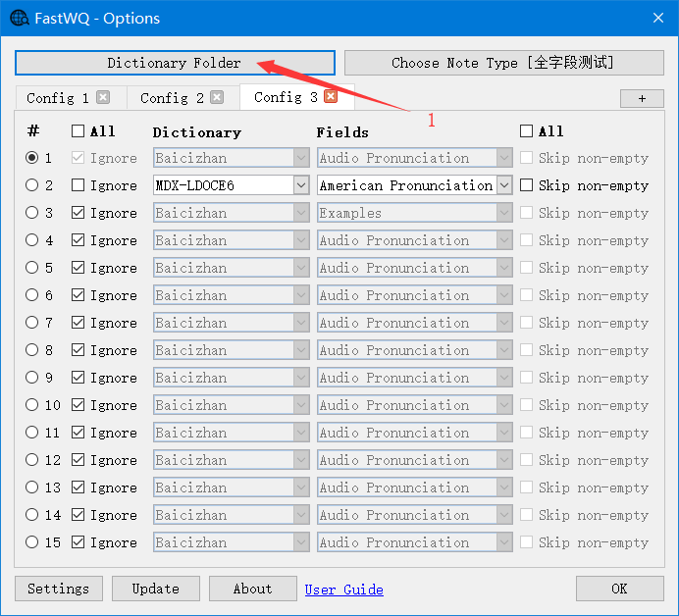Select radio button for row 15

point(32,542)
